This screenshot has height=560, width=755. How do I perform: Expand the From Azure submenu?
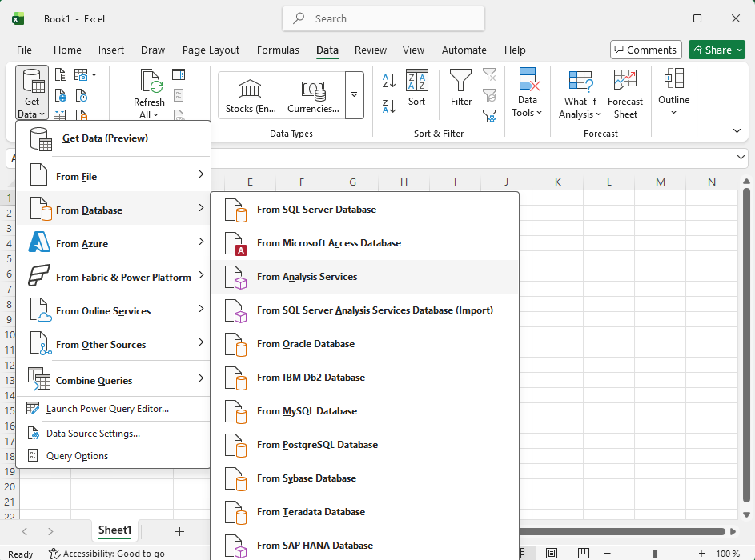pos(114,243)
